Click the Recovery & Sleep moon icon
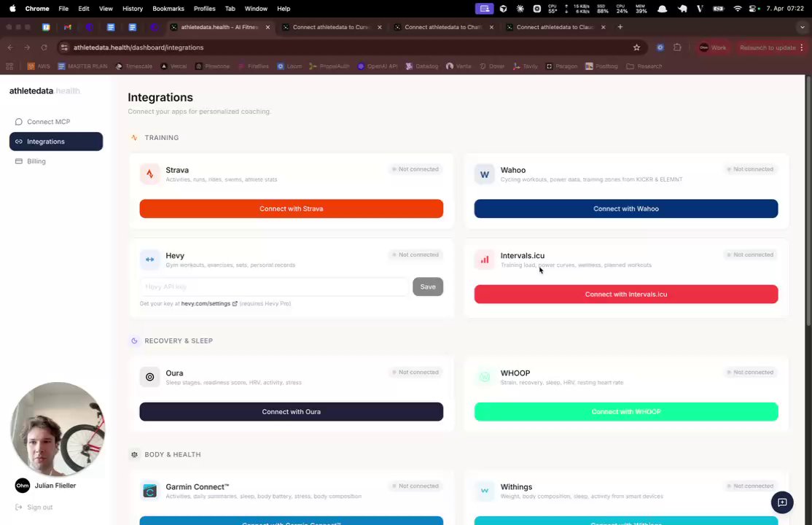812x525 pixels. pos(134,341)
